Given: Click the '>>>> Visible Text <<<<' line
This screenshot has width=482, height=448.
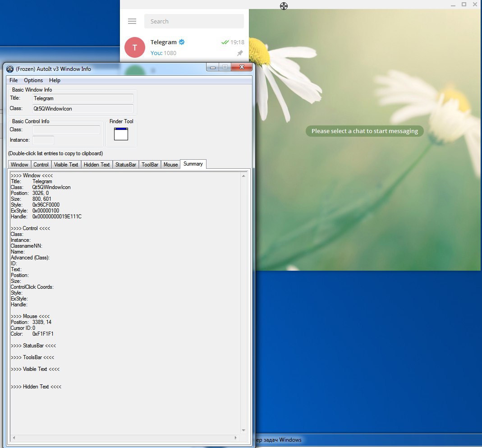Looking at the screenshot, I should point(35,369).
